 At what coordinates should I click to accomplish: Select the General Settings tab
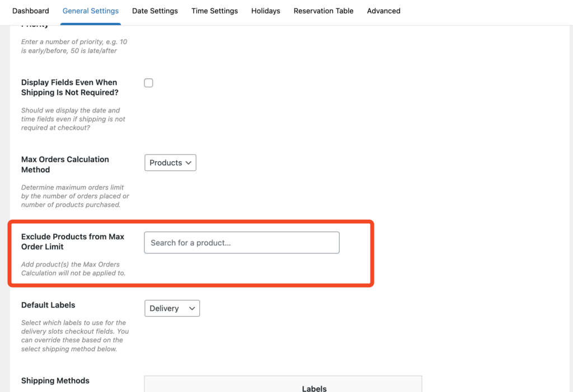pos(90,11)
